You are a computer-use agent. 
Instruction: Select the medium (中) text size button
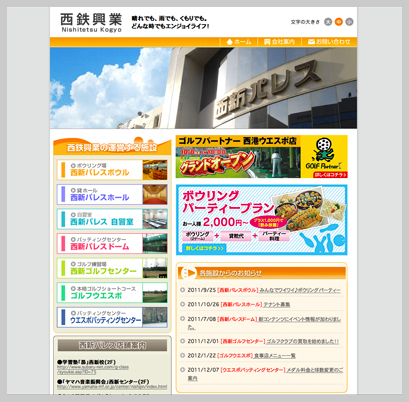pos(339,22)
